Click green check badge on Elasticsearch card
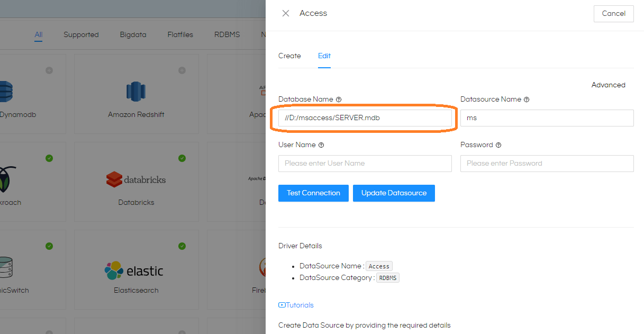The height and width of the screenshot is (334, 644). pyautogui.click(x=182, y=246)
